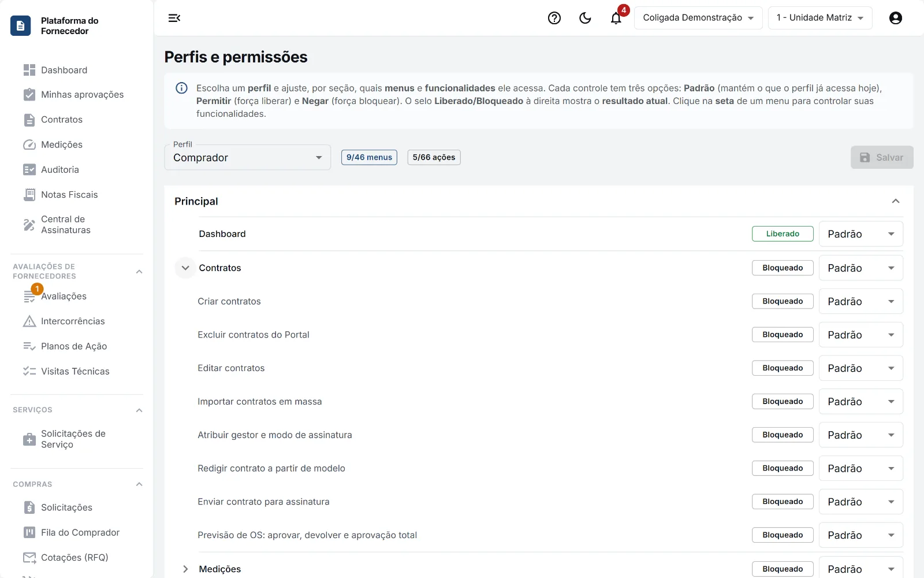Open the Minhas aprovações sidebar icon
Image resolution: width=924 pixels, height=578 pixels.
(x=29, y=95)
